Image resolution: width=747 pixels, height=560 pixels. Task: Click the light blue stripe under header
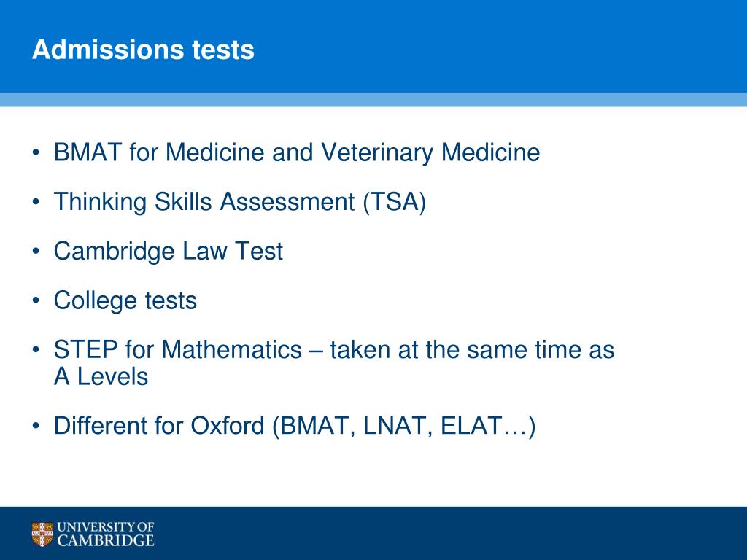(373, 99)
